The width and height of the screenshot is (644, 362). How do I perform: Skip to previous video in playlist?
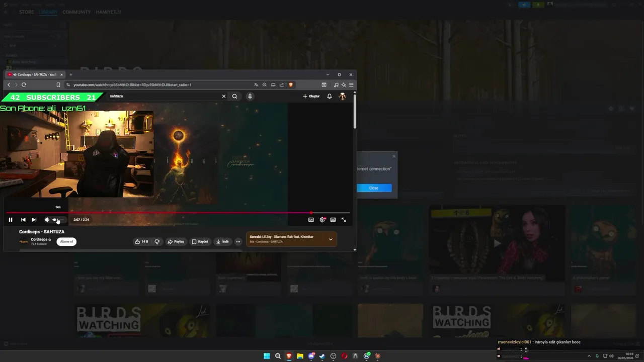pyautogui.click(x=23, y=220)
